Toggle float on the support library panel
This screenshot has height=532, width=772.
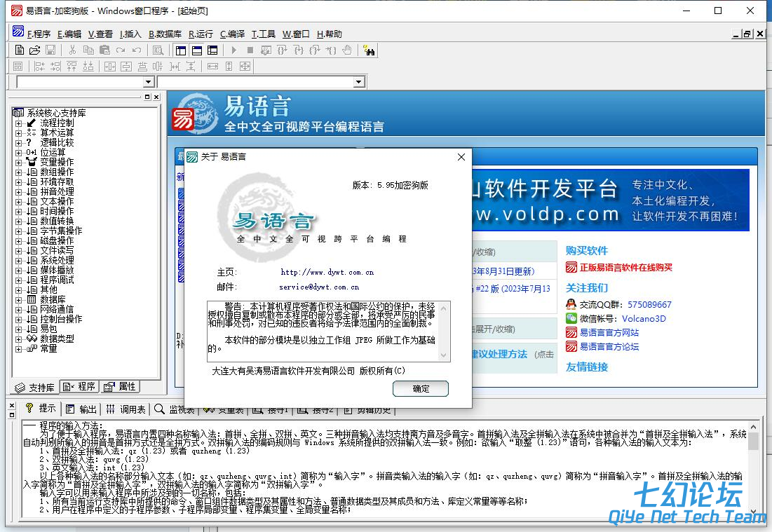[147, 97]
